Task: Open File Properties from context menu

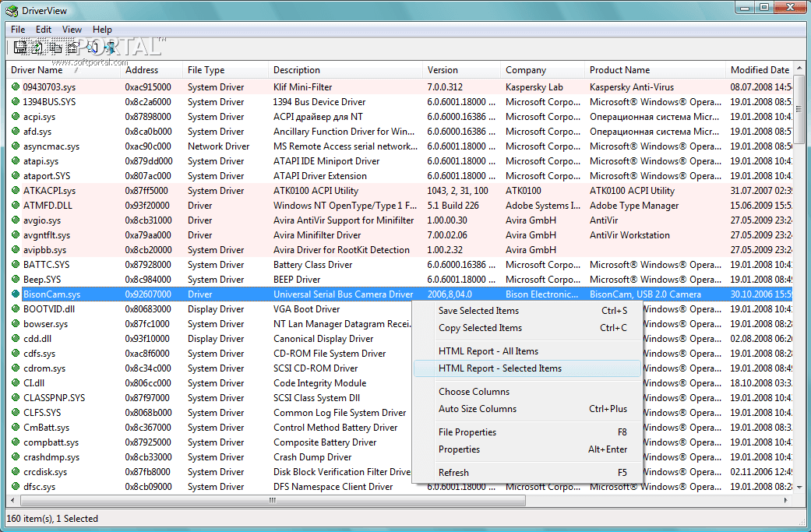Action: click(x=527, y=432)
